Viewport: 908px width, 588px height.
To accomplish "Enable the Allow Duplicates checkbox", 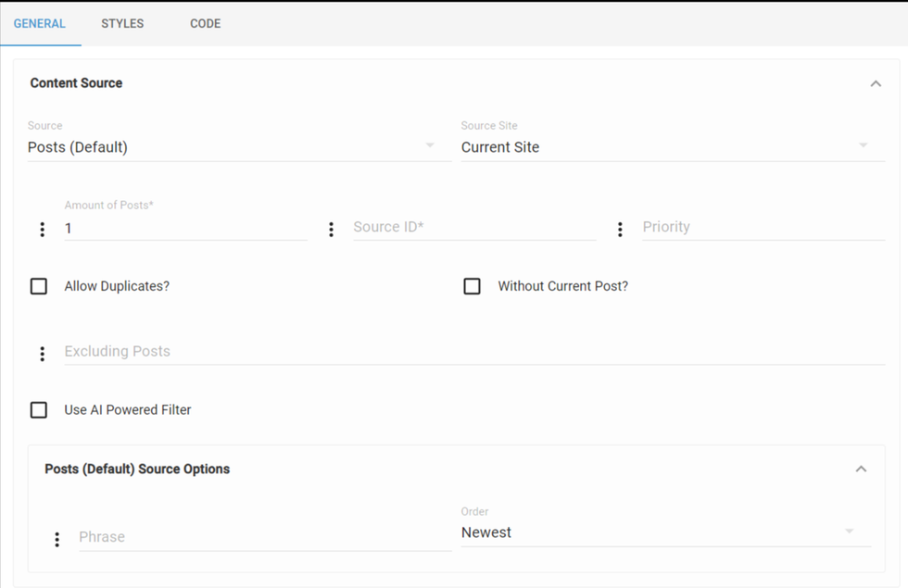I will [39, 286].
